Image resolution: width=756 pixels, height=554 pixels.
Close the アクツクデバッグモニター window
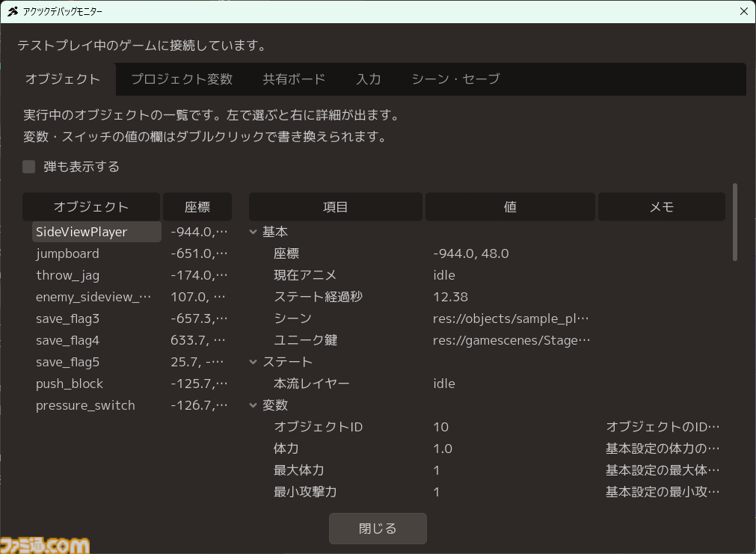click(x=743, y=11)
